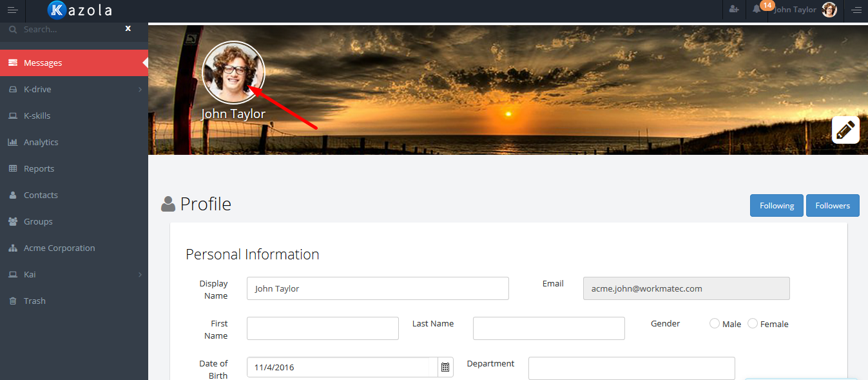Open Contacts in the sidebar

(74, 195)
